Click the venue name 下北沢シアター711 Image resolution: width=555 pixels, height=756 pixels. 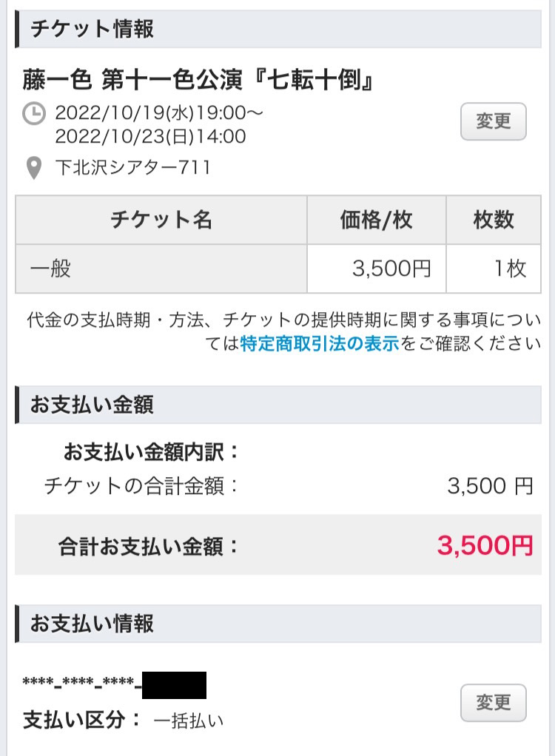point(133,168)
